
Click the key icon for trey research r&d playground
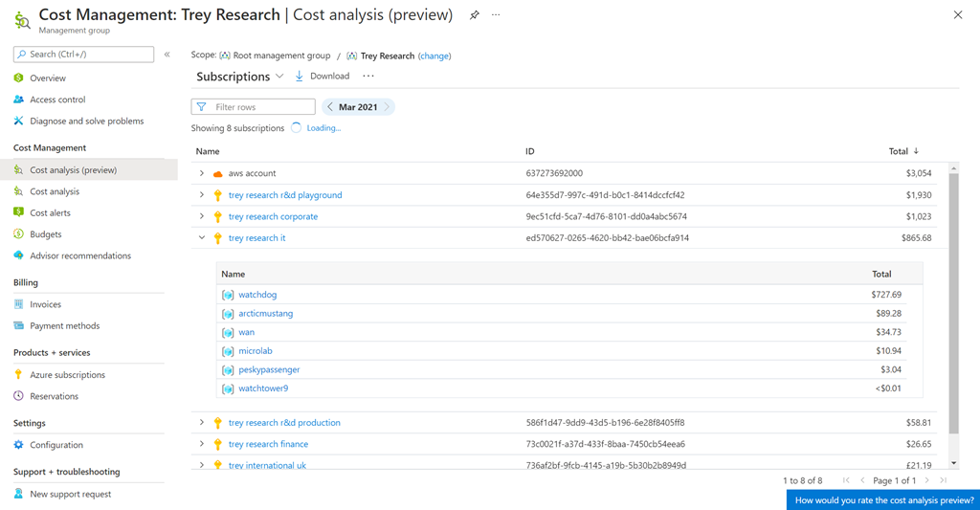[217, 195]
